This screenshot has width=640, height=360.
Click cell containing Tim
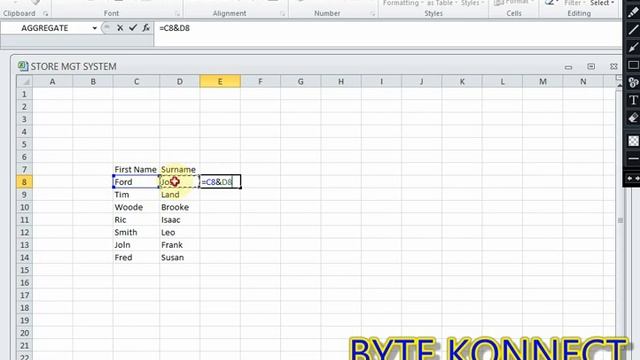pyautogui.click(x=136, y=195)
